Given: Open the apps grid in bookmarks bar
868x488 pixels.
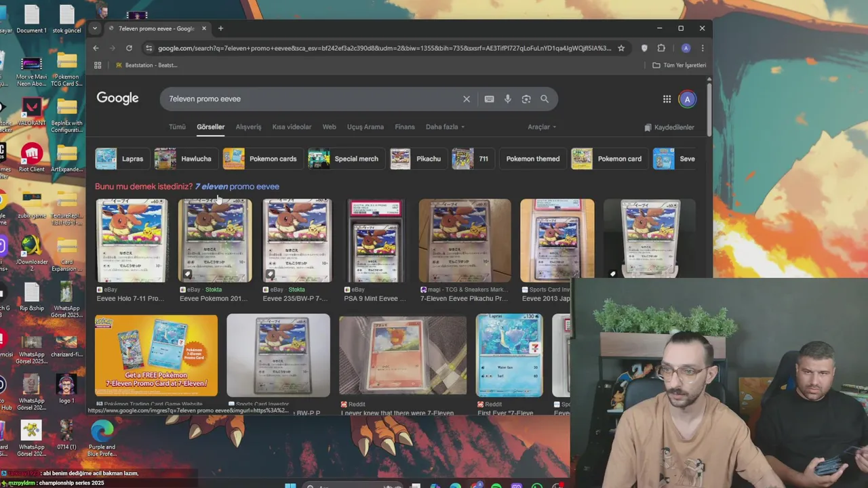Looking at the screenshot, I should pos(98,65).
